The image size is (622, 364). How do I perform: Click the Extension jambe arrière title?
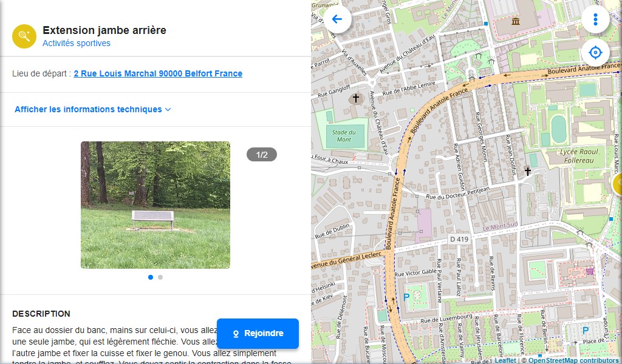(104, 30)
